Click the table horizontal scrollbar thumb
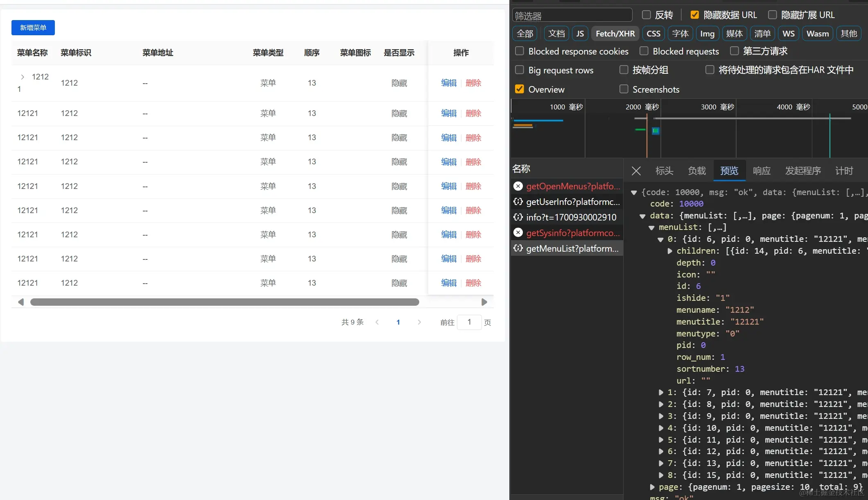The image size is (868, 500). coord(224,302)
